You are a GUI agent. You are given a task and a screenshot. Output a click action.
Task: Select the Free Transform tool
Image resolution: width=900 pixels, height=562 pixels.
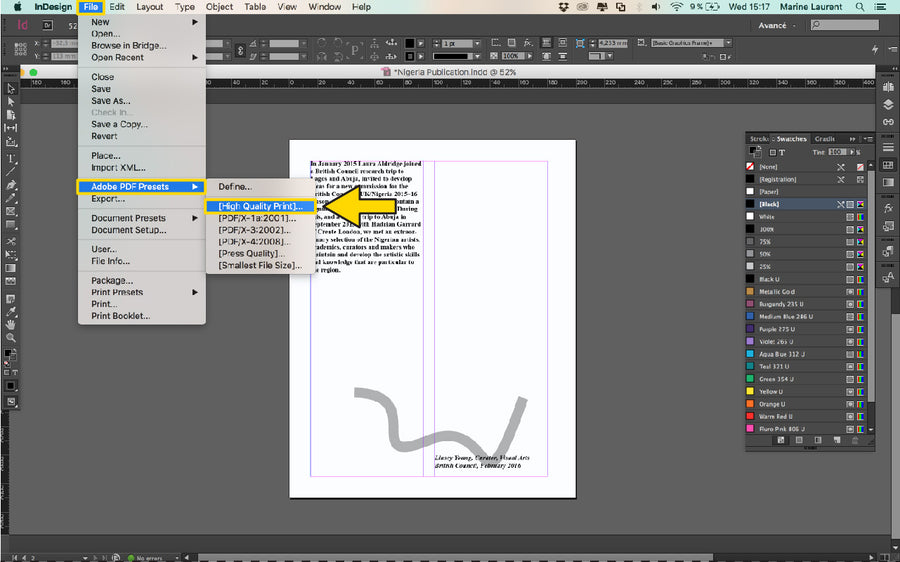[11, 254]
